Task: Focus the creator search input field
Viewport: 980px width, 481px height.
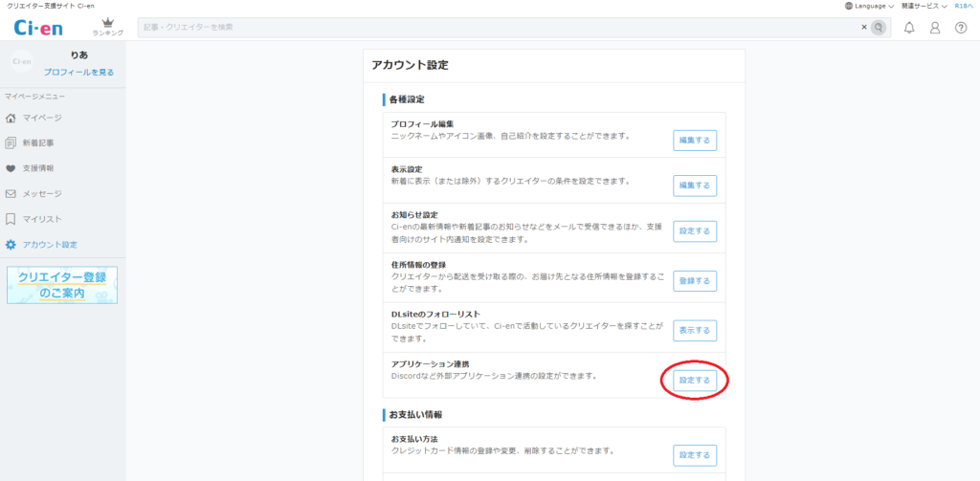Action: point(498,28)
